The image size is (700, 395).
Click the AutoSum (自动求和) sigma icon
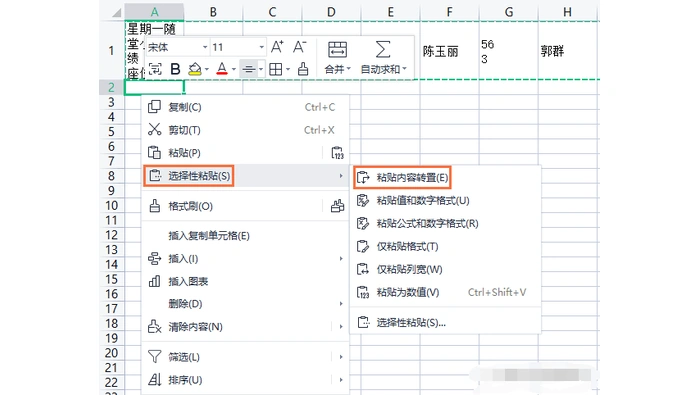[x=383, y=50]
